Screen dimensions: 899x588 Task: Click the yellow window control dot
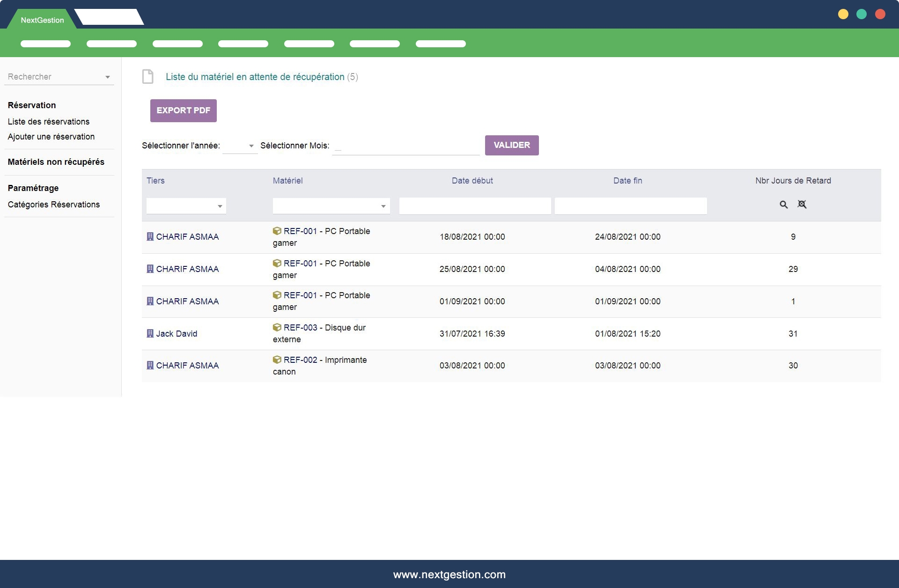843,14
